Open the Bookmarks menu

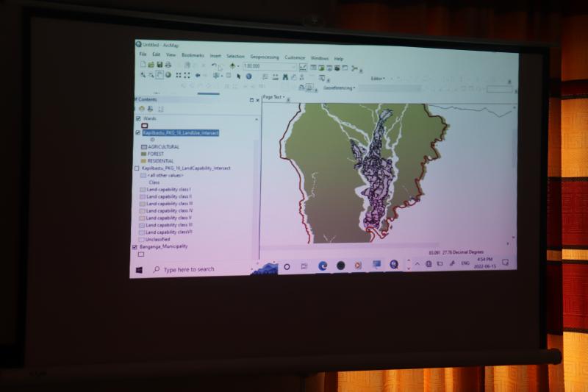pyautogui.click(x=193, y=55)
